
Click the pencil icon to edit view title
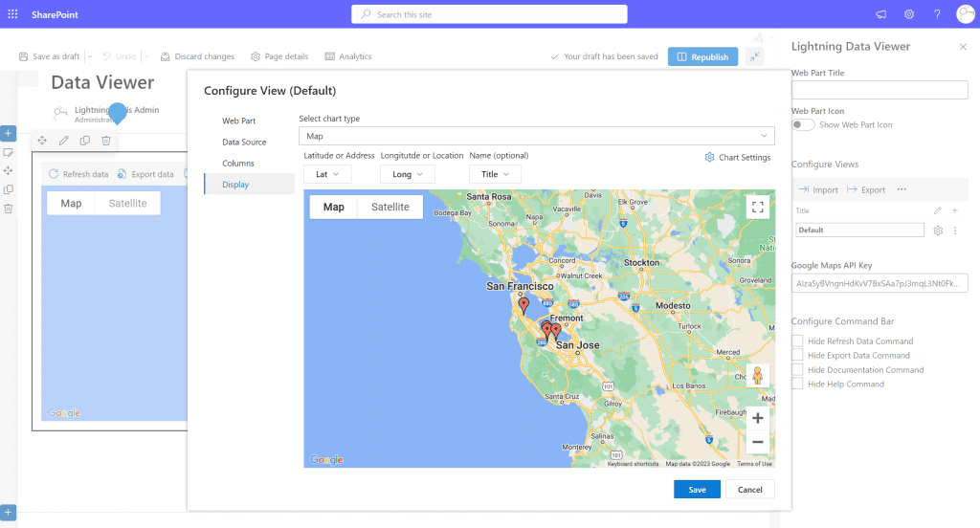[x=938, y=210]
